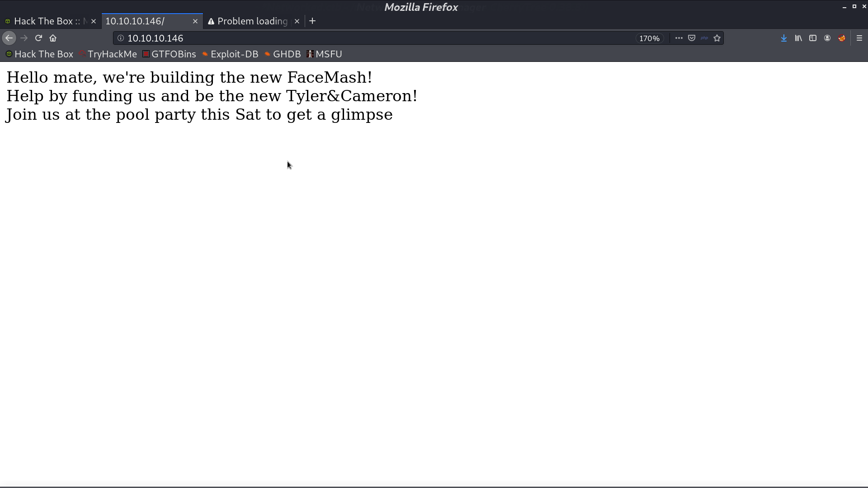Click the text "Hello mate, we're building the new FaceMash!"
The image size is (868, 488).
(189, 78)
